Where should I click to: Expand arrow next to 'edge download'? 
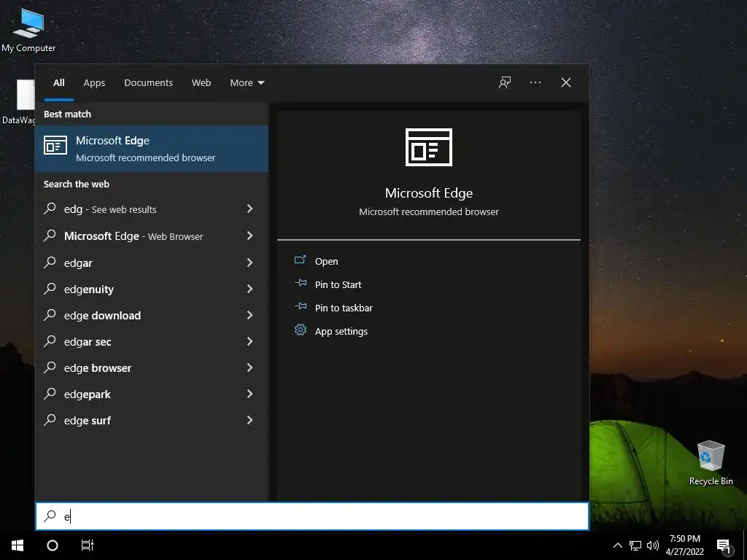pyautogui.click(x=249, y=315)
